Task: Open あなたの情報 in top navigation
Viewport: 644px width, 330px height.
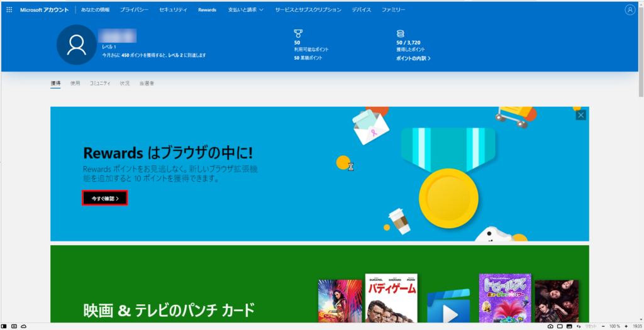Action: 96,10
